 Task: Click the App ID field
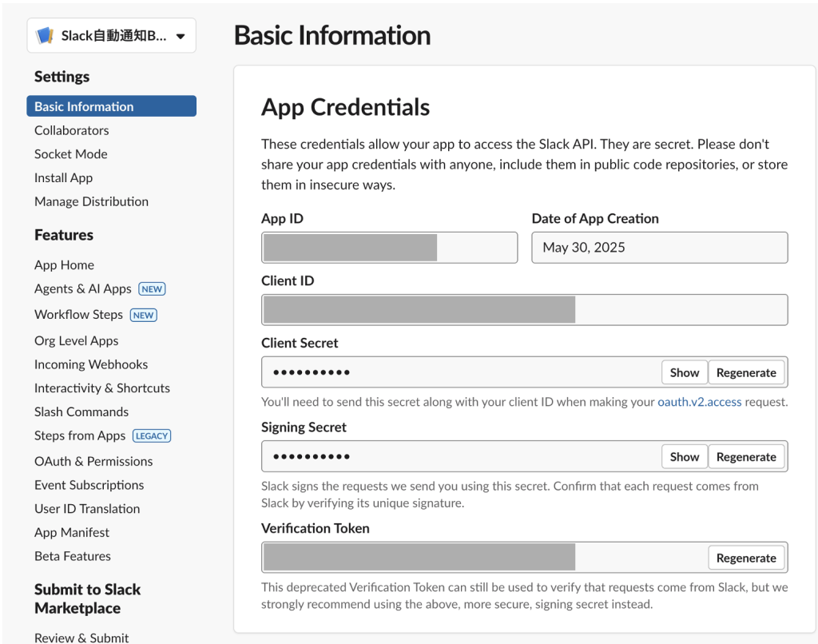390,248
